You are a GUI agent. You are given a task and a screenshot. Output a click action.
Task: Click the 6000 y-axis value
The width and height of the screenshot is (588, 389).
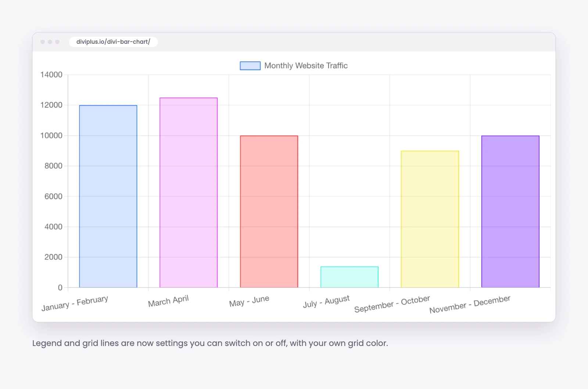coord(54,196)
